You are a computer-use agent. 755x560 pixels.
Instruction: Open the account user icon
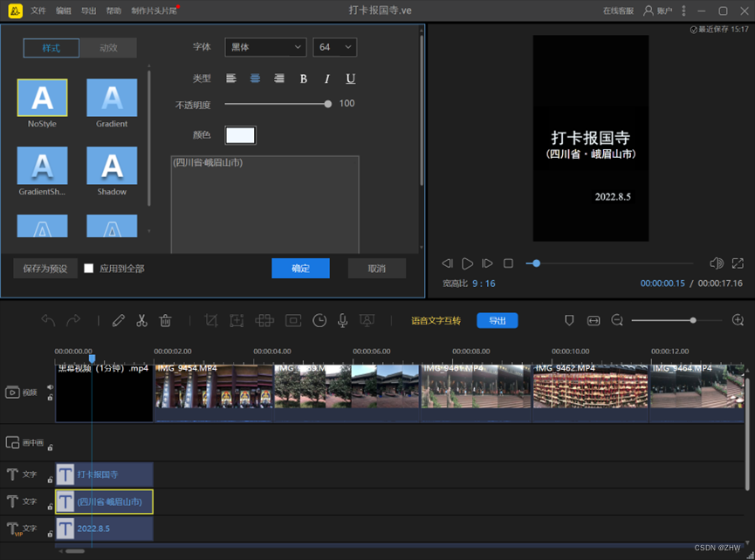[x=649, y=10]
